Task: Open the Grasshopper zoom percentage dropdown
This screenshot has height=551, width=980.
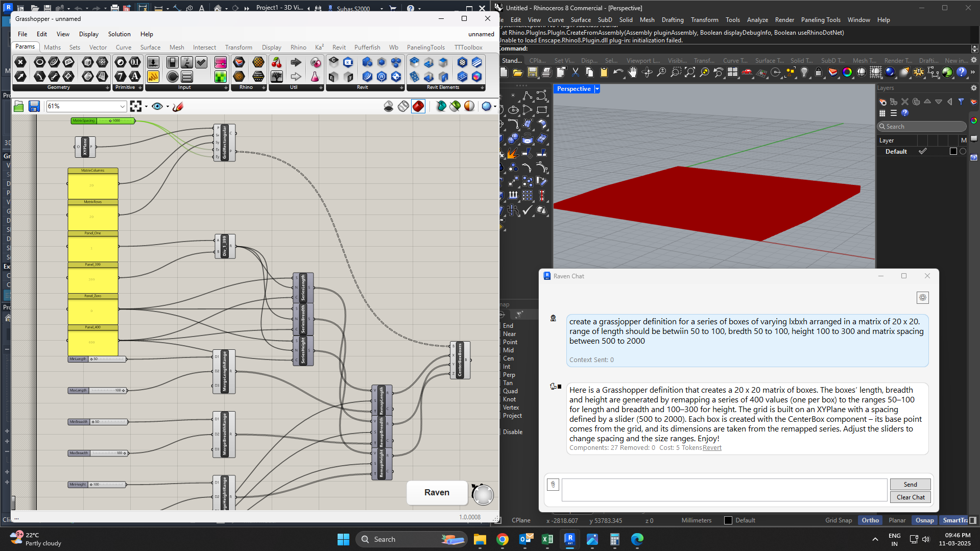Action: [124, 106]
